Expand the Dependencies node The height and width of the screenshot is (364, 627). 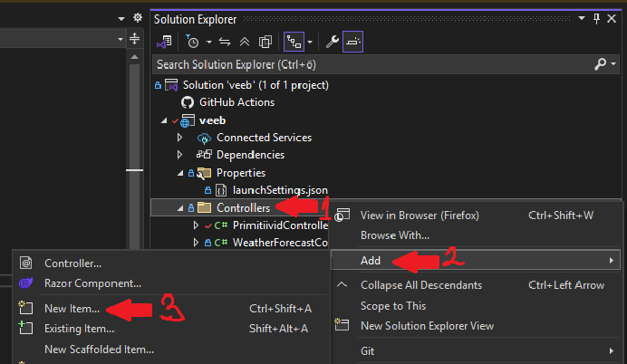click(x=179, y=155)
